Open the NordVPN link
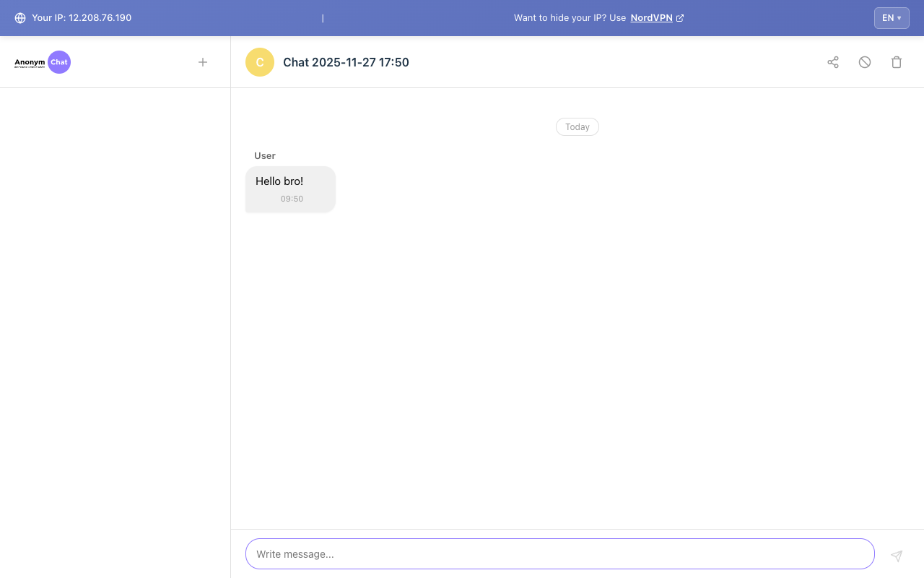This screenshot has width=924, height=578. (650, 17)
